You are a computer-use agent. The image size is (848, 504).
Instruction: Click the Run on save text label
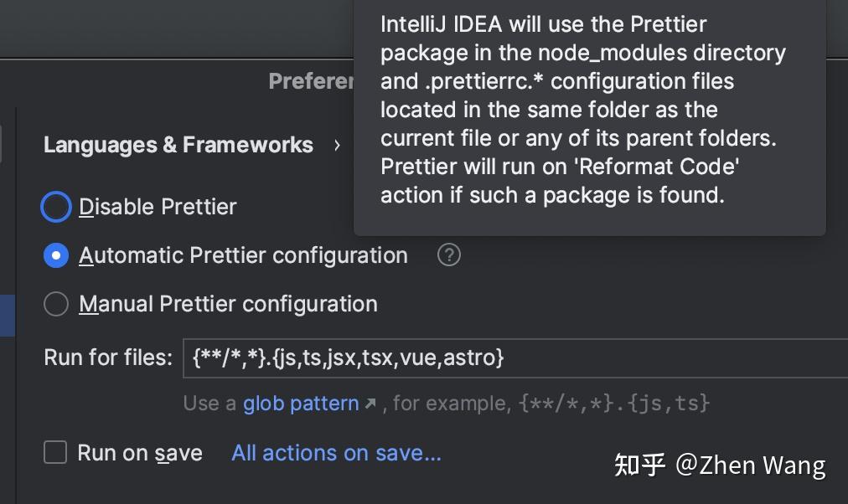coord(139,452)
